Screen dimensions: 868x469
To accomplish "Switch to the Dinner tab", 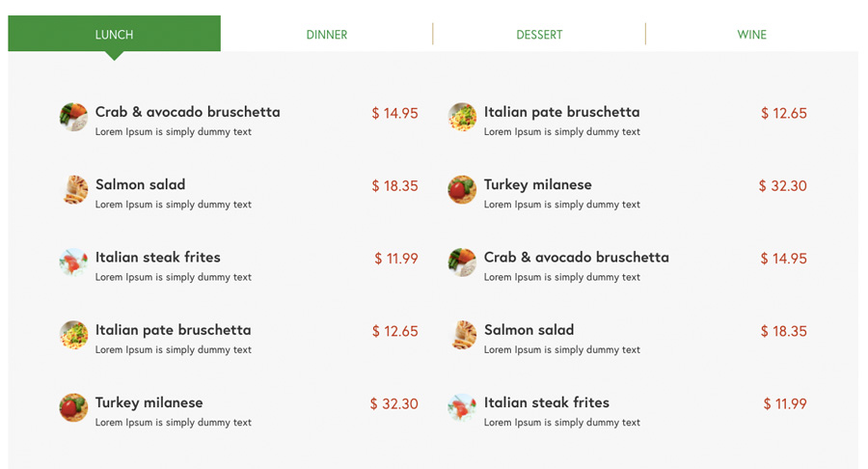I will (327, 35).
